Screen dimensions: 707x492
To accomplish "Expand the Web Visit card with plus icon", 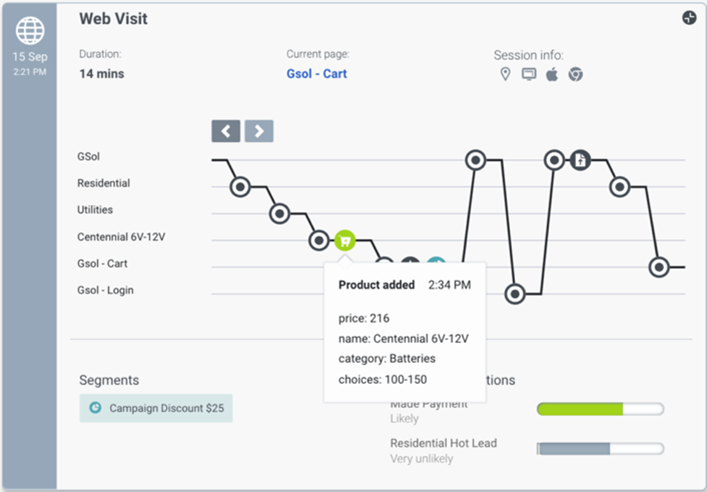I will pos(689,18).
